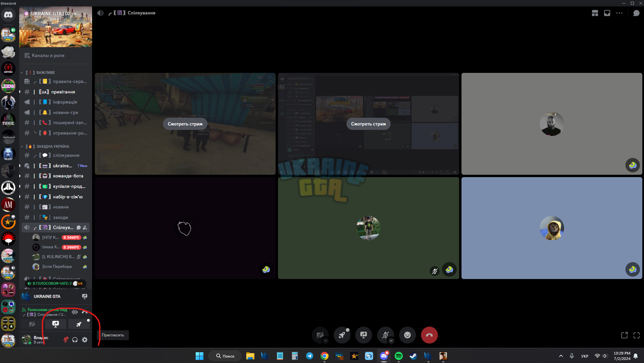
Task: Open the заходи channel
Action: point(56,217)
